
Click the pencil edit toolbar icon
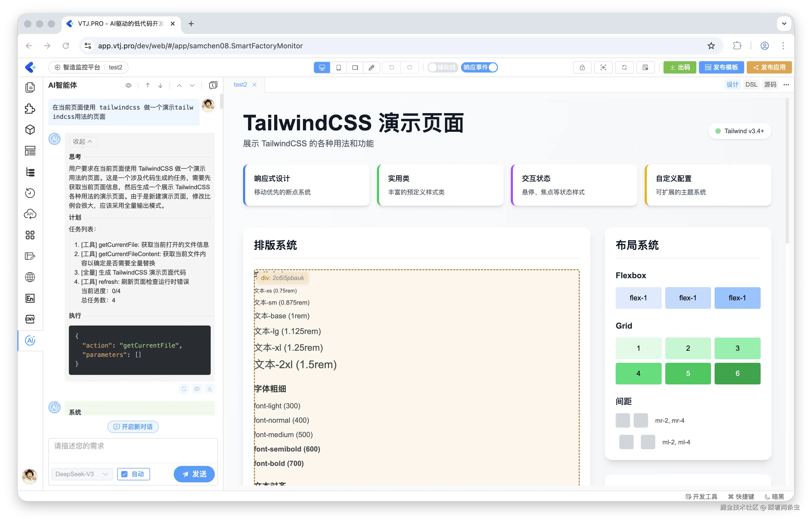coord(371,68)
